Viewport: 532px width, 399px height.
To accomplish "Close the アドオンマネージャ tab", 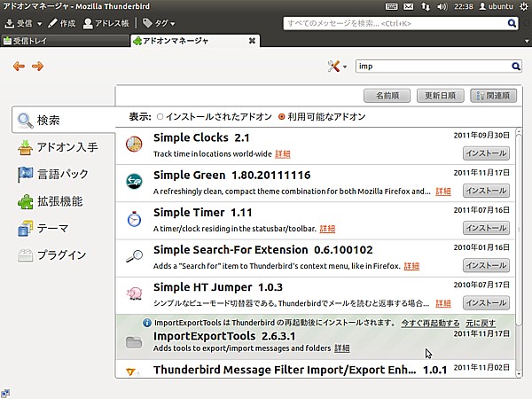I will pyautogui.click(x=252, y=41).
